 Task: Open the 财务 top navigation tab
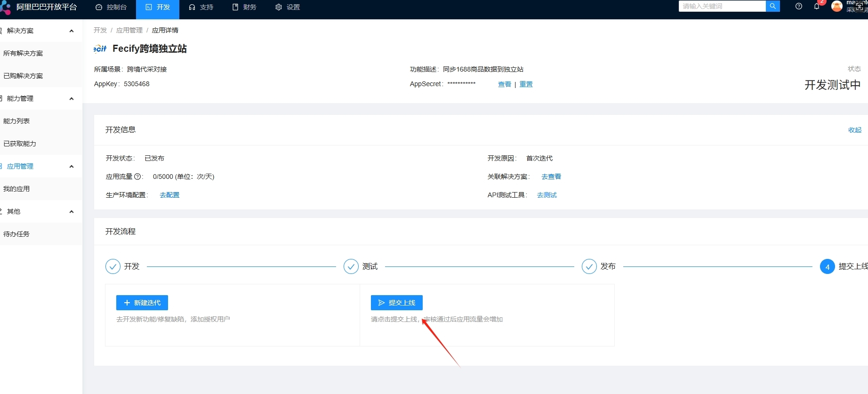[244, 7]
